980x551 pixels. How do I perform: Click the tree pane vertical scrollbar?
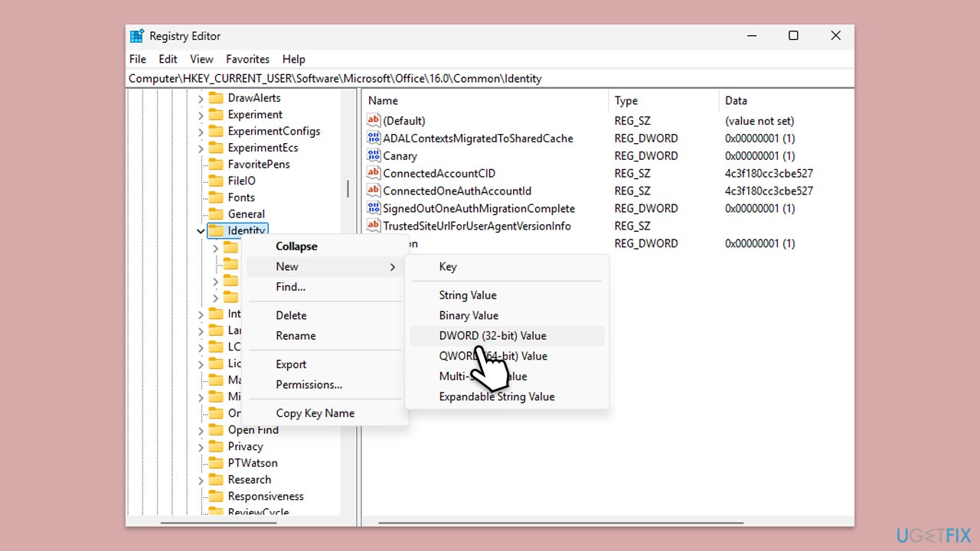coord(348,187)
